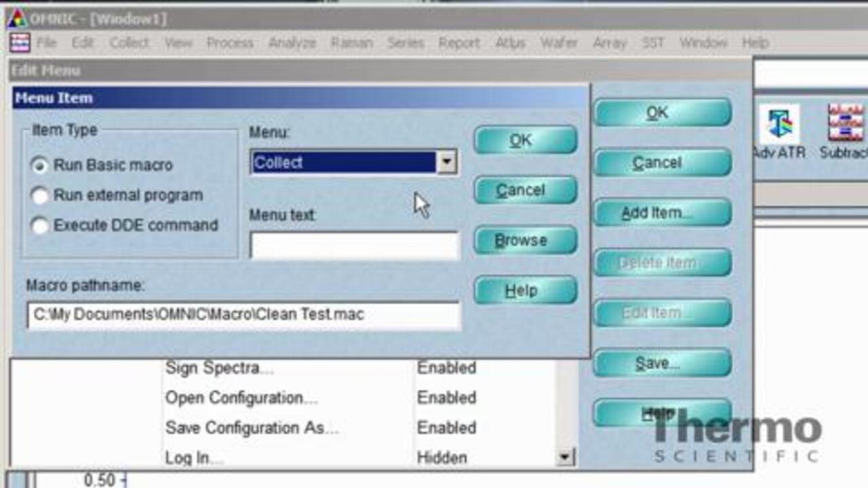The width and height of the screenshot is (868, 488).
Task: Select the Run Basic macro option
Action: point(41,165)
